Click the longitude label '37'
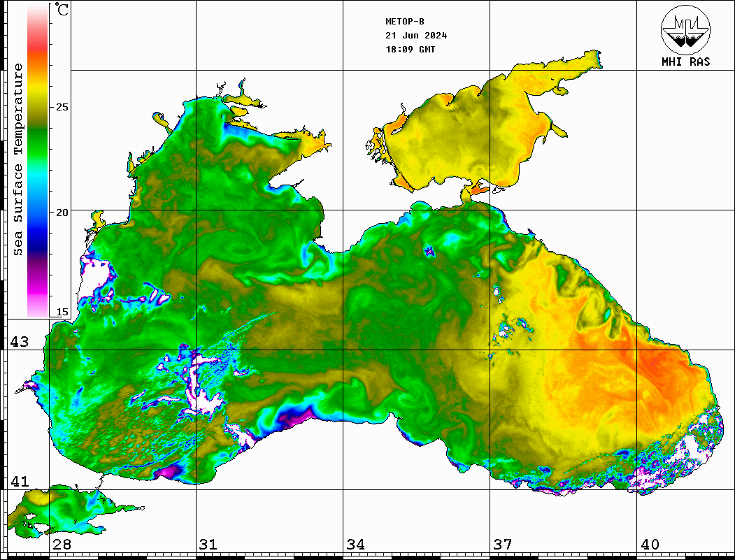735x560 pixels. (503, 545)
